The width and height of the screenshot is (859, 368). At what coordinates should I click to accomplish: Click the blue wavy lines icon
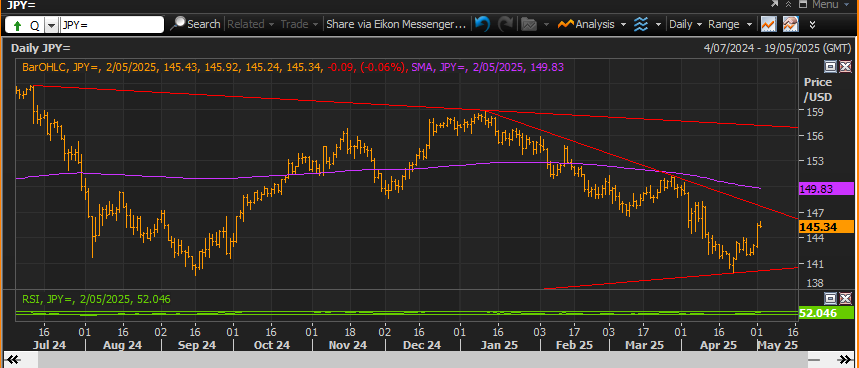click(640, 24)
